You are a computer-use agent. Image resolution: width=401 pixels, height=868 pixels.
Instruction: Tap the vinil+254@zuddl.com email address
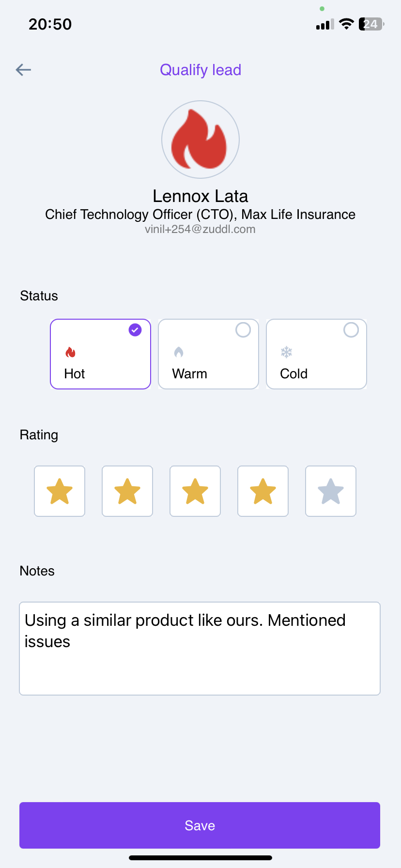point(200,229)
